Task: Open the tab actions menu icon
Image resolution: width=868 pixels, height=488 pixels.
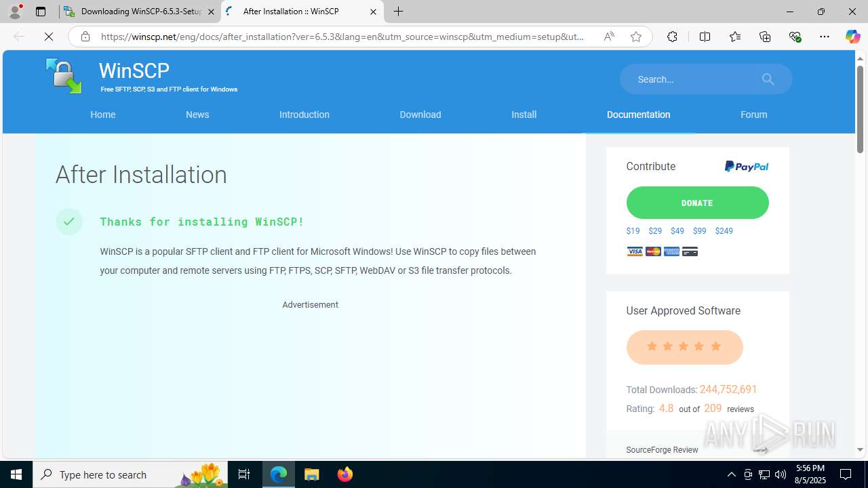Action: point(41,12)
